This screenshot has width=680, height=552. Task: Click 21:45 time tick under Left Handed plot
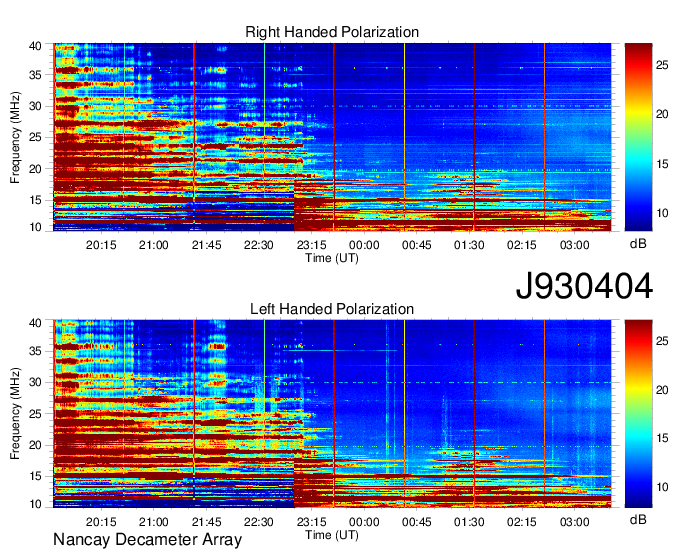[x=206, y=522]
